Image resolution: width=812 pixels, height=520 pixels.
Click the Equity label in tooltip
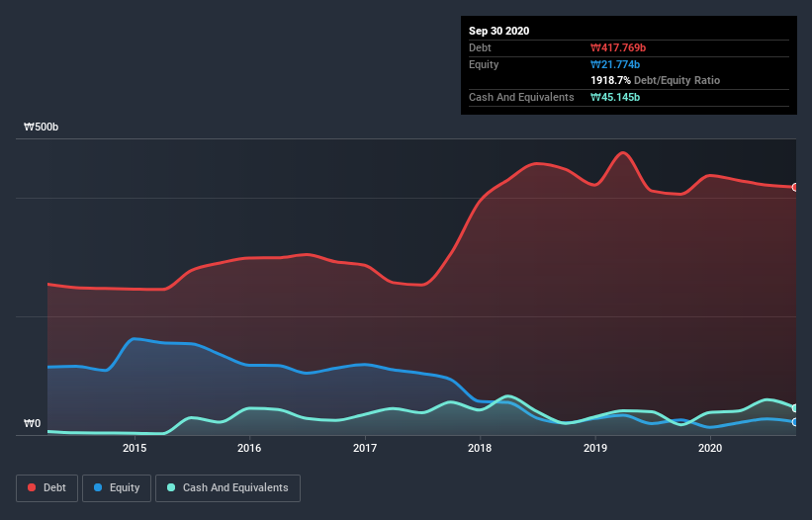[484, 64]
